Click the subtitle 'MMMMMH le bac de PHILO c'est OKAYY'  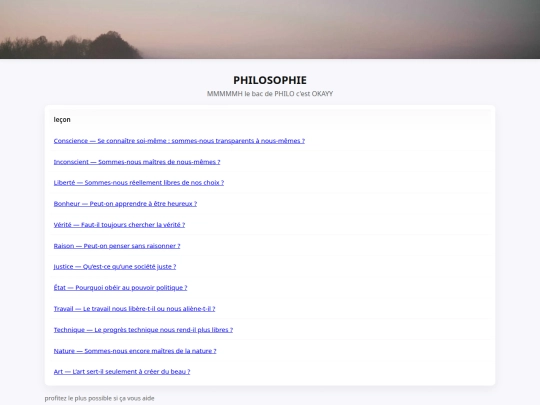coord(270,94)
